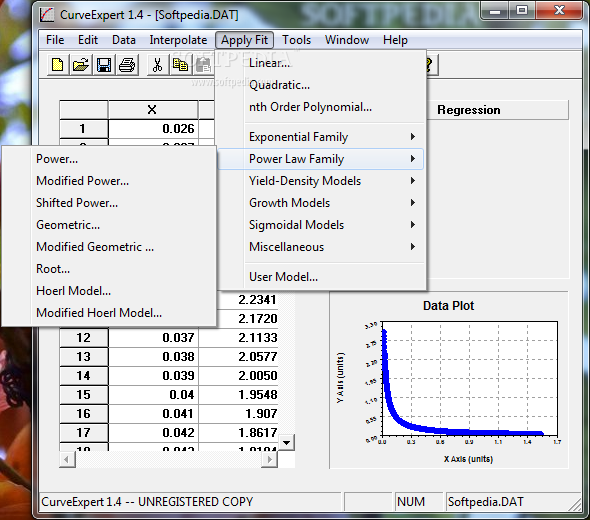Click the cell containing 2.0577
590x520 pixels.
239,357
